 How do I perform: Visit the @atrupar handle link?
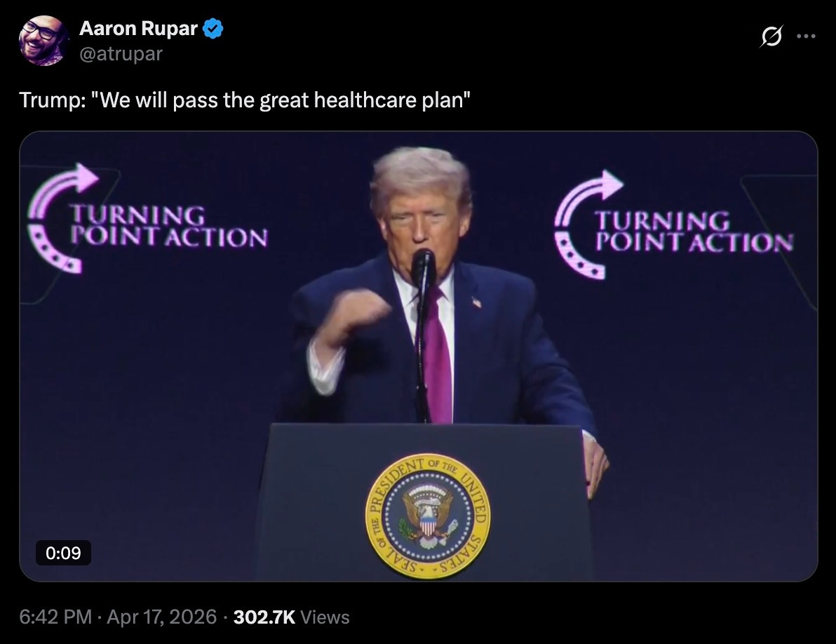[x=121, y=54]
